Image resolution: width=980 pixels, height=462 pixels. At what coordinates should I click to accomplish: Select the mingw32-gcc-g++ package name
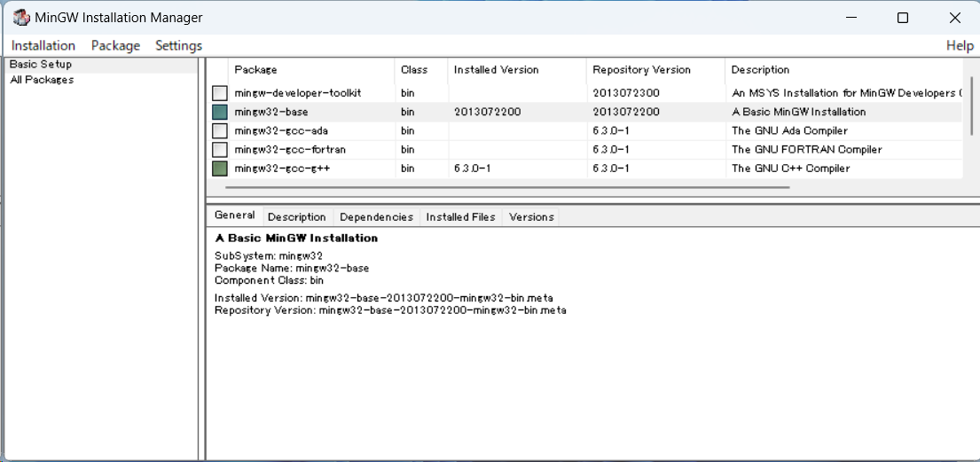tap(282, 168)
